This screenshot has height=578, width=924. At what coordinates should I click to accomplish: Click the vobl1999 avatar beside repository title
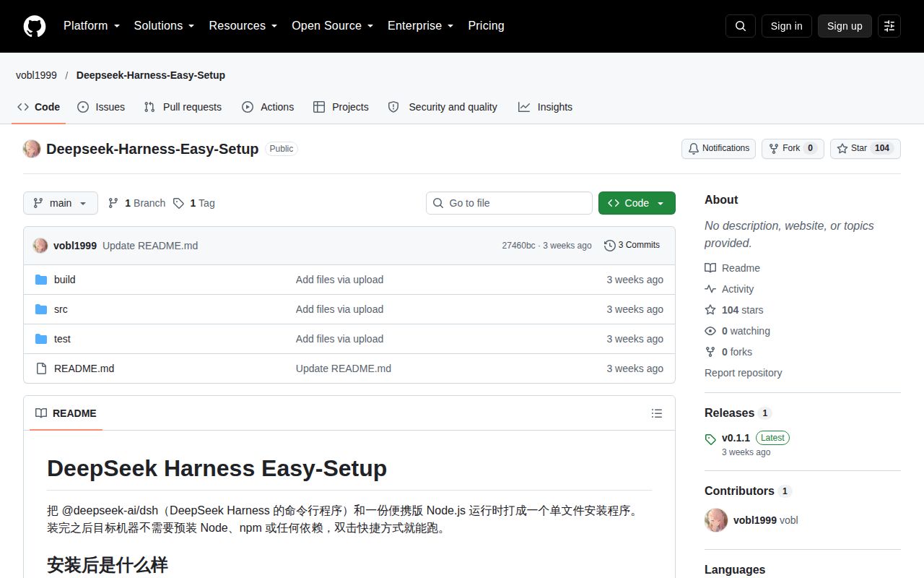coord(32,149)
